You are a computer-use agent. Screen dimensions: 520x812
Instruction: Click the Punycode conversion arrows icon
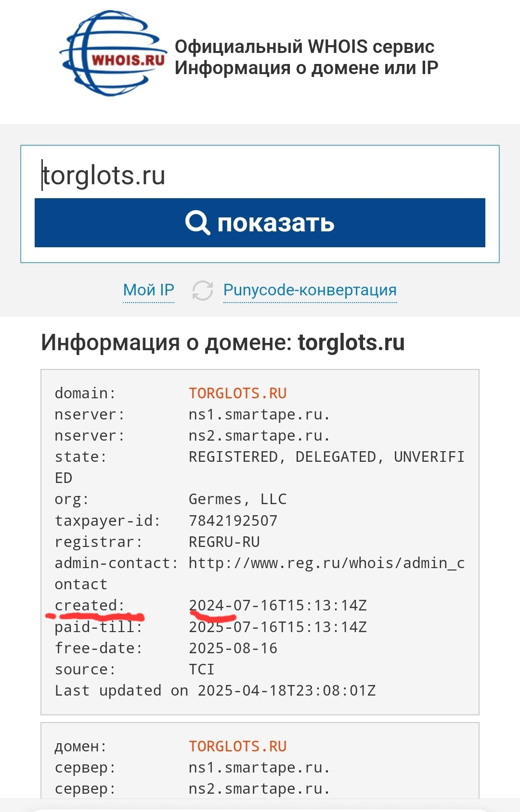tap(202, 290)
